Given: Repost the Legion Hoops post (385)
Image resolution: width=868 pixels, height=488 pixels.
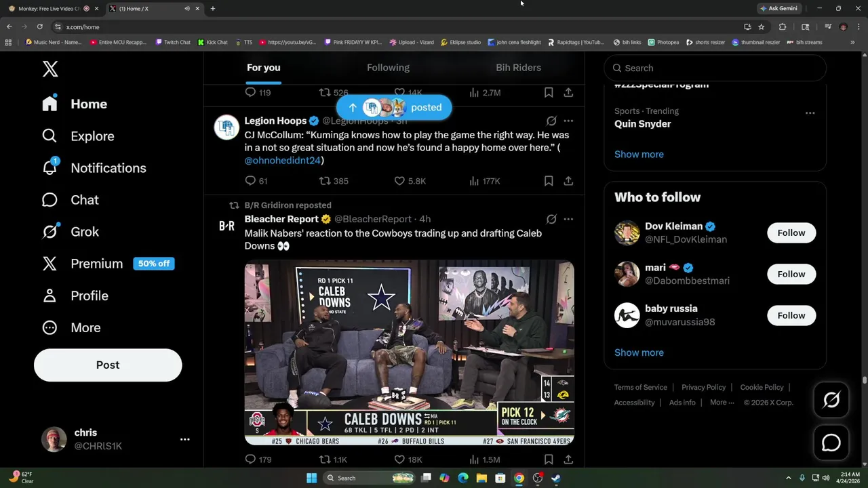Looking at the screenshot, I should 334,181.
